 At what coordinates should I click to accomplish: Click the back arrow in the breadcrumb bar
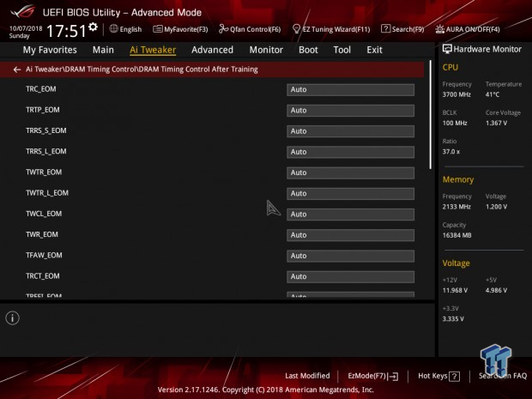pos(16,70)
